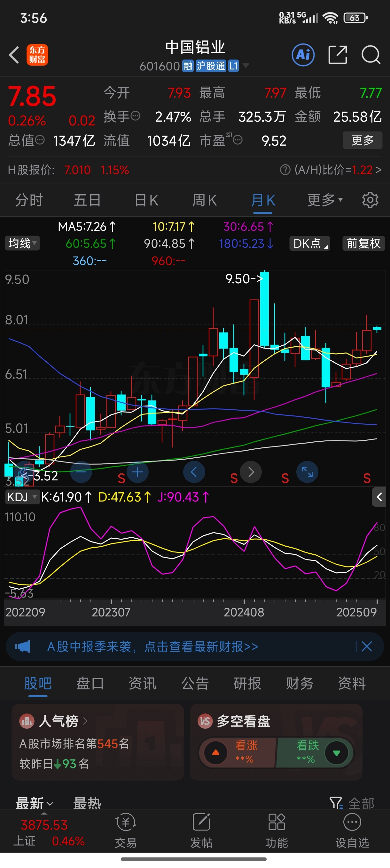
Task: Tap the 9.50 high candlestick
Action: pos(264,309)
